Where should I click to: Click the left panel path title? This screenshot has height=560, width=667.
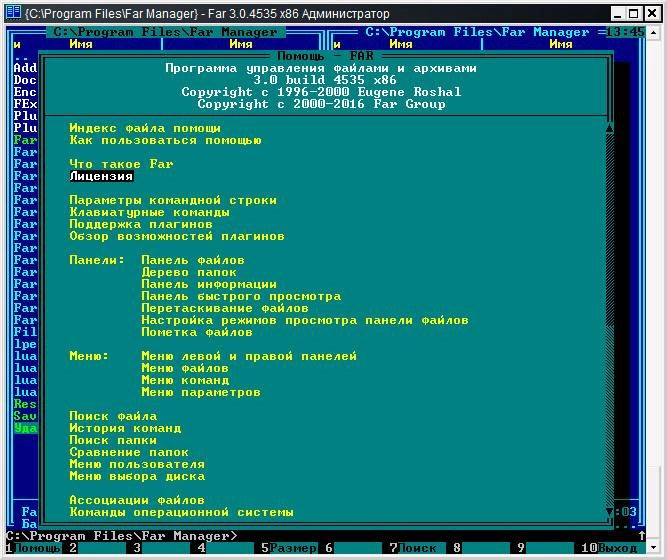[165, 32]
